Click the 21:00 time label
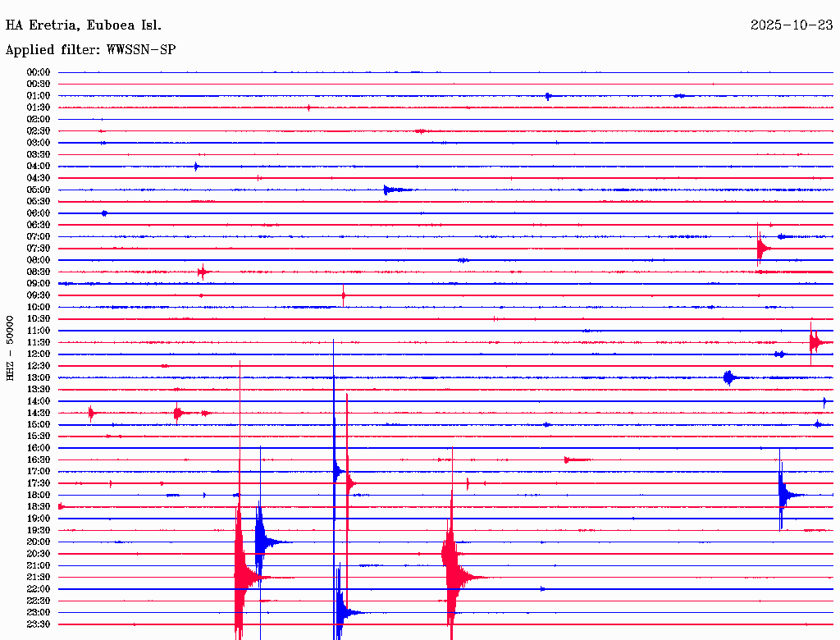The image size is (840, 640). [x=39, y=565]
